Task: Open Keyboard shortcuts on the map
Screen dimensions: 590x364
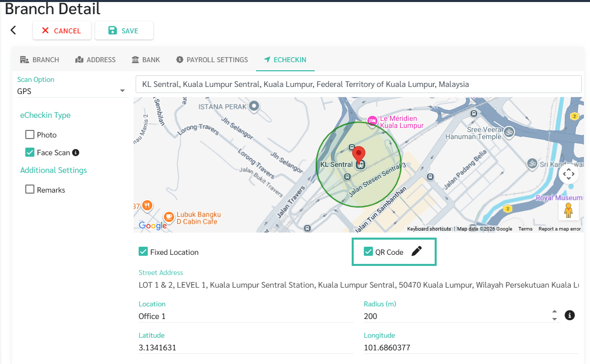Action: point(429,229)
